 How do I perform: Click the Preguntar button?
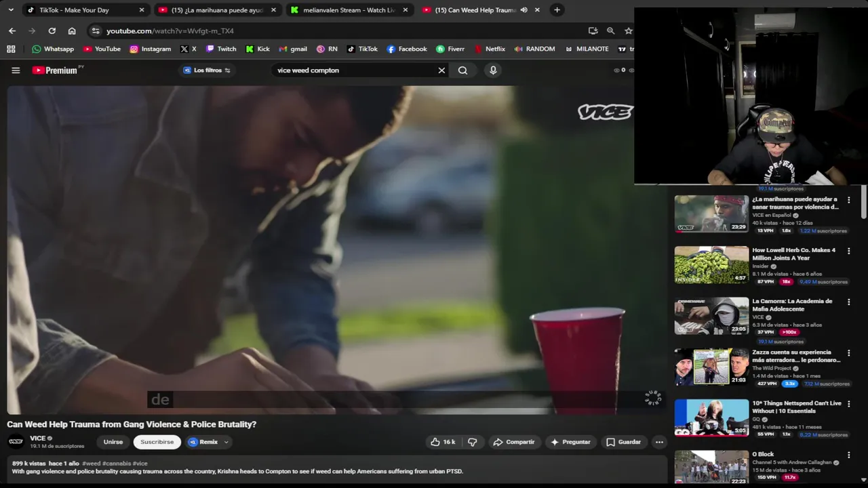click(570, 442)
